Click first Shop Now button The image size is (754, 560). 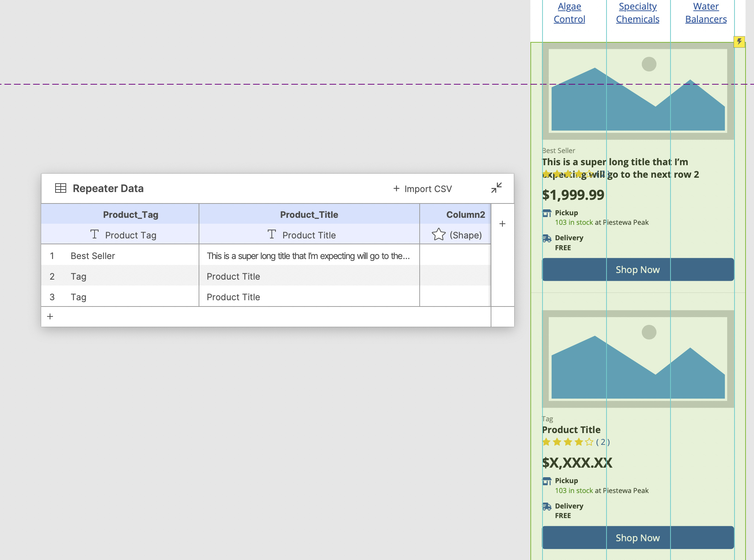(x=638, y=270)
